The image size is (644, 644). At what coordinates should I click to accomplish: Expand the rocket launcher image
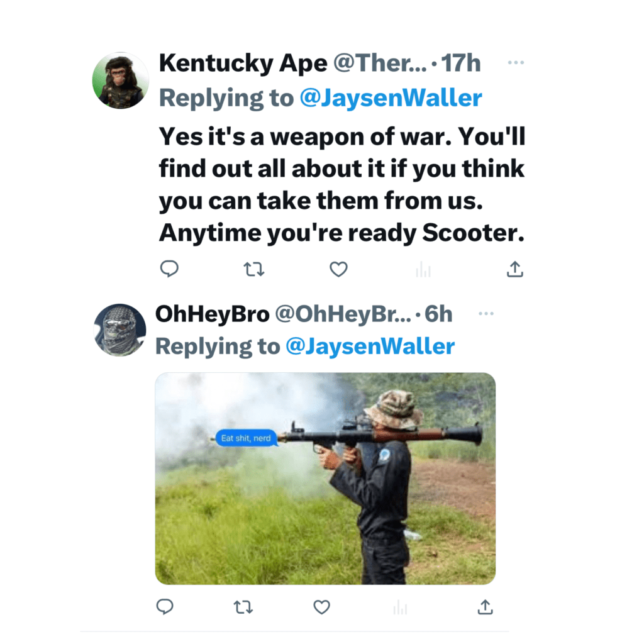pyautogui.click(x=325, y=478)
